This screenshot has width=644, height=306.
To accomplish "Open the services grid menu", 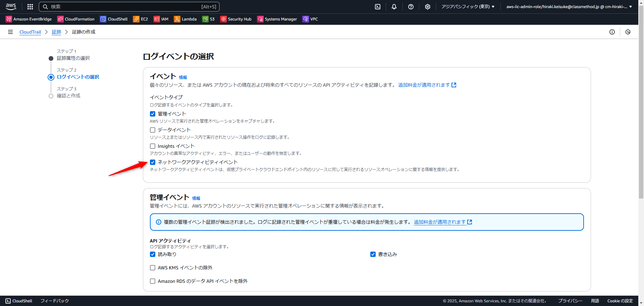I will 30,7.
